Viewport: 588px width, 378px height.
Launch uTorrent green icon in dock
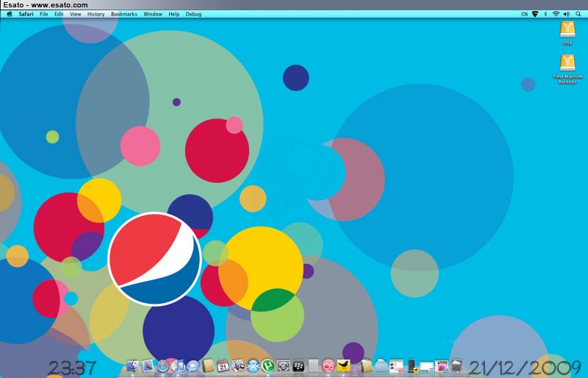pyautogui.click(x=268, y=365)
